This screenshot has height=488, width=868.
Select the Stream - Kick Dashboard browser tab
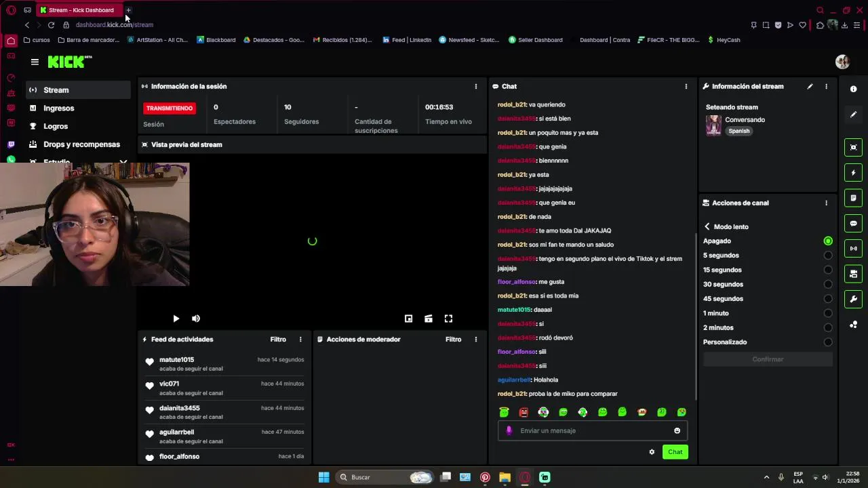80,10
